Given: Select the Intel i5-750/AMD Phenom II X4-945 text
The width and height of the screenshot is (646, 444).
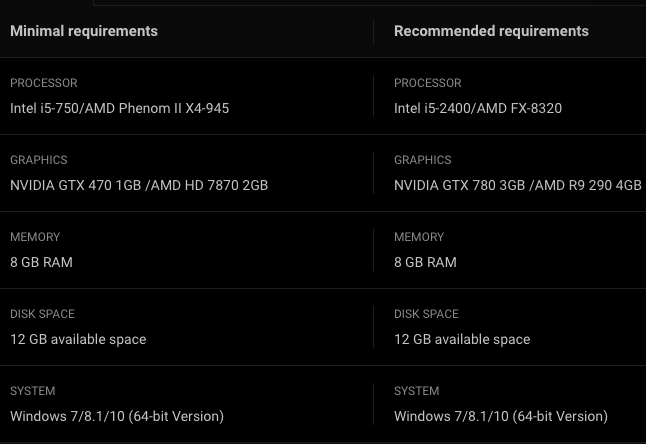Looking at the screenshot, I should [x=119, y=108].
